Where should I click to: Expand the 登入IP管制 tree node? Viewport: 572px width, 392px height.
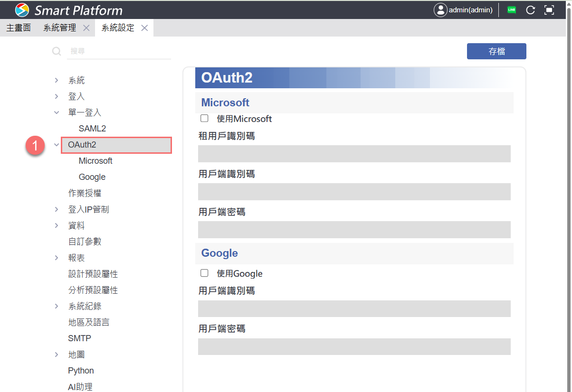click(57, 210)
